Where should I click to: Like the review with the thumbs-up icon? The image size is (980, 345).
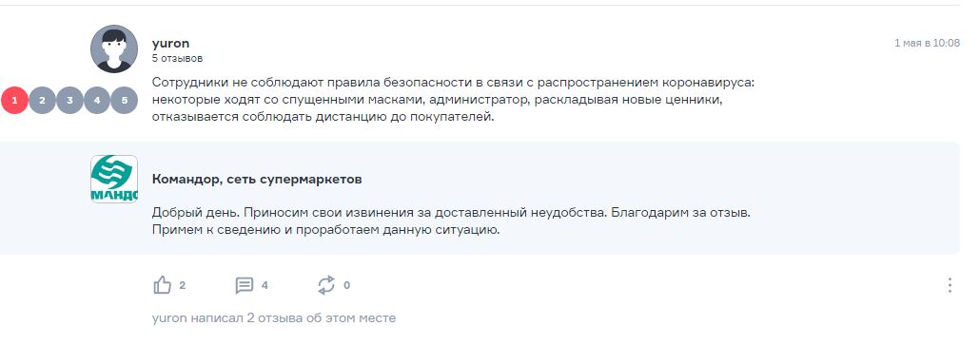(x=162, y=286)
